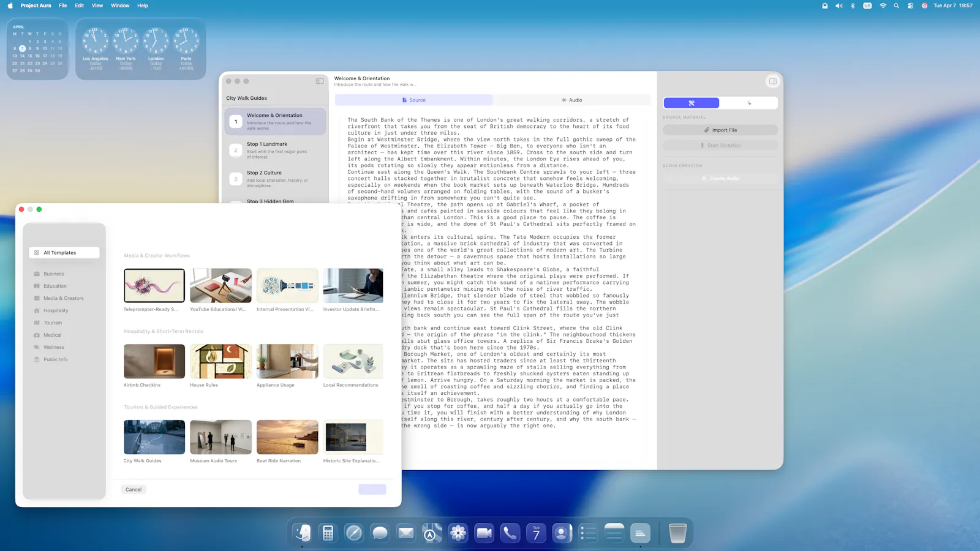The height and width of the screenshot is (551, 980).
Task: Choose Museum Audio Tours template
Action: point(221,437)
